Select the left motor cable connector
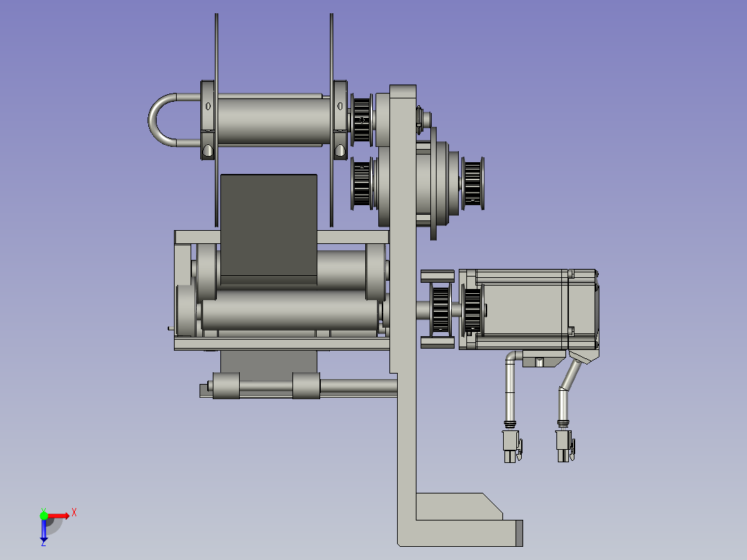 coord(511,446)
